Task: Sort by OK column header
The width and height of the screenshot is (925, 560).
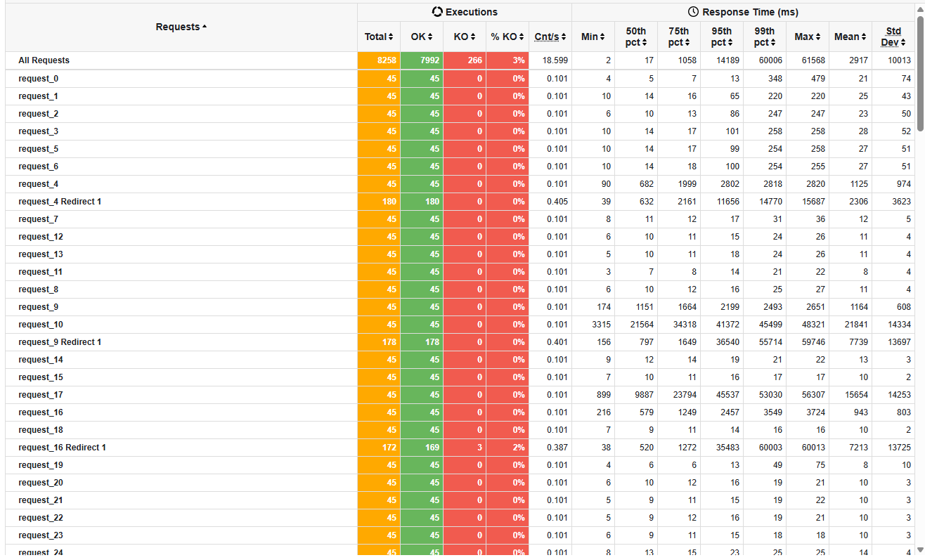Action: coord(422,37)
